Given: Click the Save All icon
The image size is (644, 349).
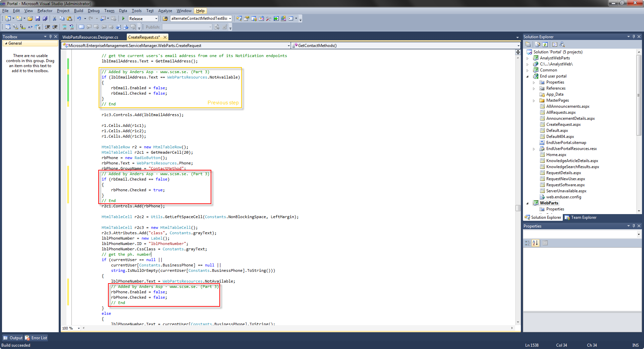Looking at the screenshot, I should [45, 18].
